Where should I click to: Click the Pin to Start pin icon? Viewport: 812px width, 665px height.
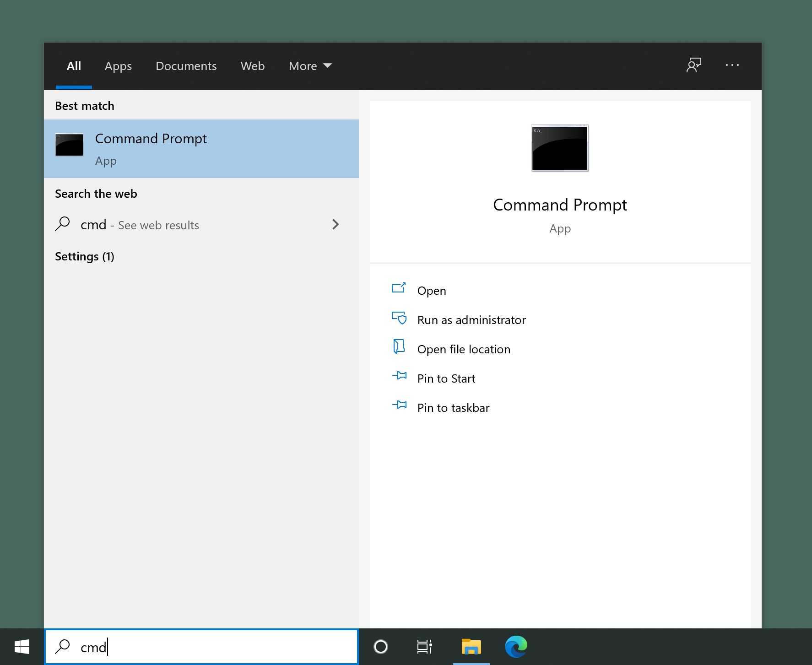[x=400, y=376]
